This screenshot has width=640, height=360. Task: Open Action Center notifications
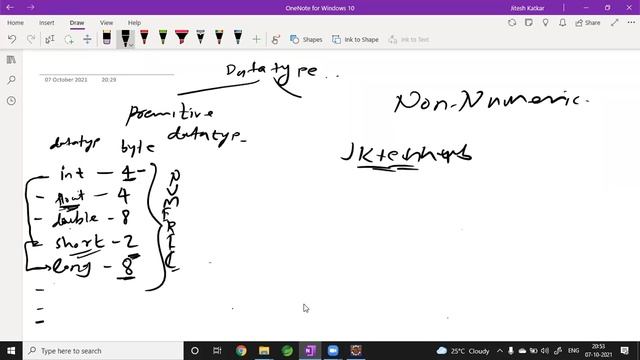pos(624,351)
